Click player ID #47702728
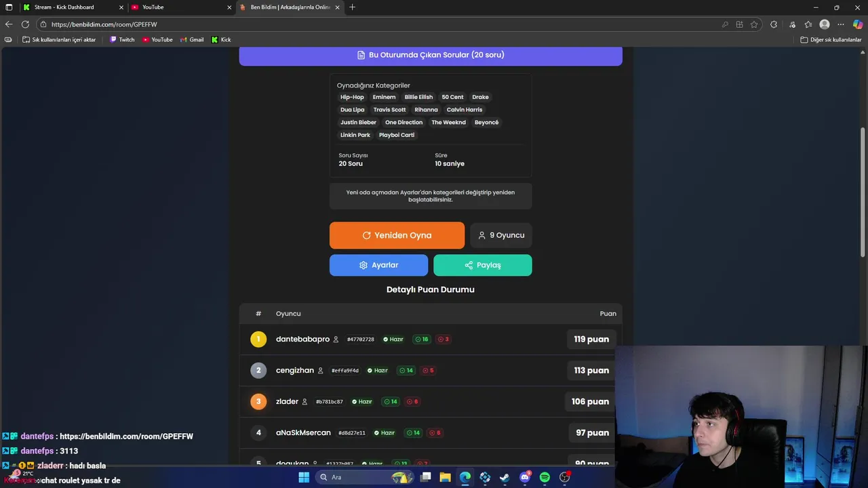 pyautogui.click(x=361, y=339)
